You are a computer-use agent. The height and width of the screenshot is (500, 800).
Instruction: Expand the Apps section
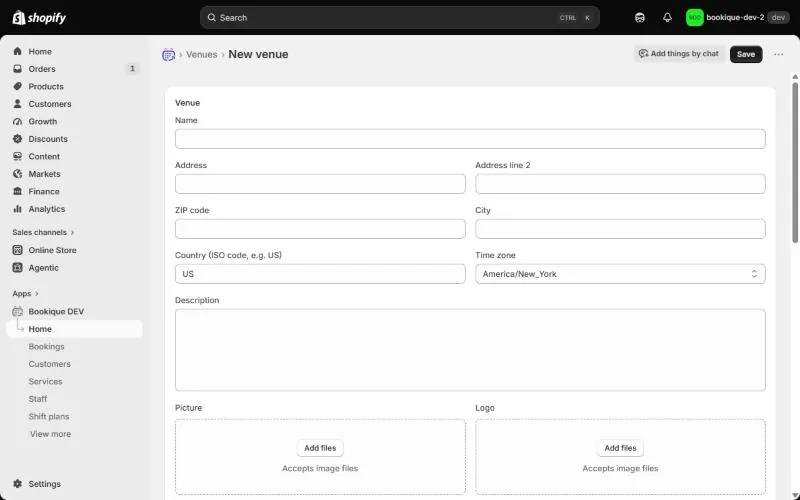click(x=25, y=293)
